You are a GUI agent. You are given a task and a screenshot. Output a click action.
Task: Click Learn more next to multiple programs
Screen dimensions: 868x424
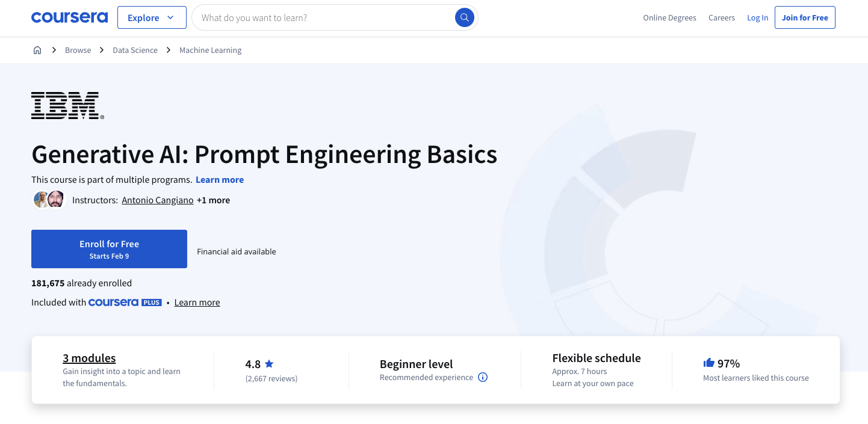[x=220, y=180]
